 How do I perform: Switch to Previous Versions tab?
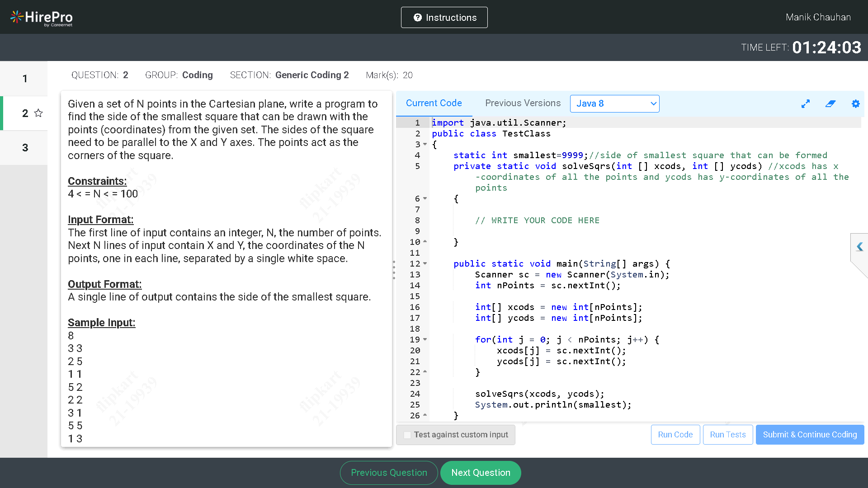pyautogui.click(x=523, y=103)
